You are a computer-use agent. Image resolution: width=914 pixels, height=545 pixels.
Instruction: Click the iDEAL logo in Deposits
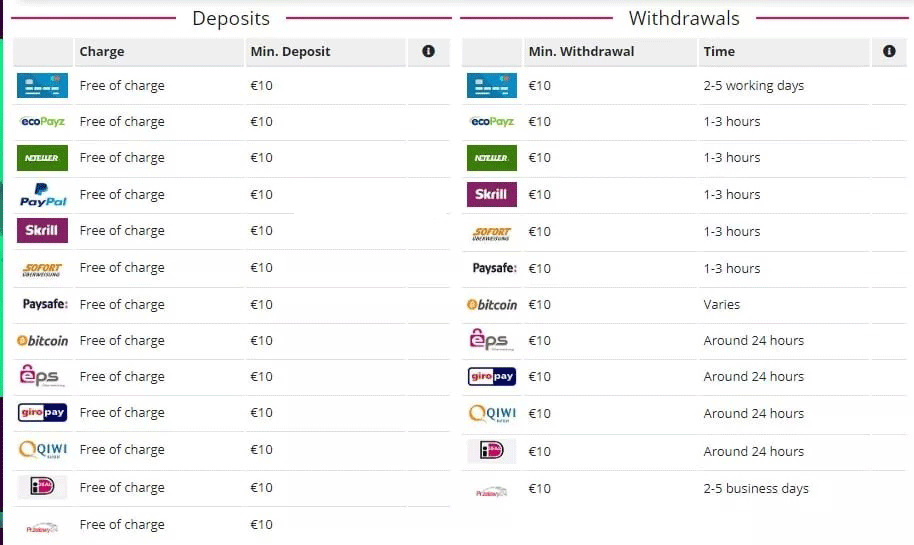(x=42, y=487)
